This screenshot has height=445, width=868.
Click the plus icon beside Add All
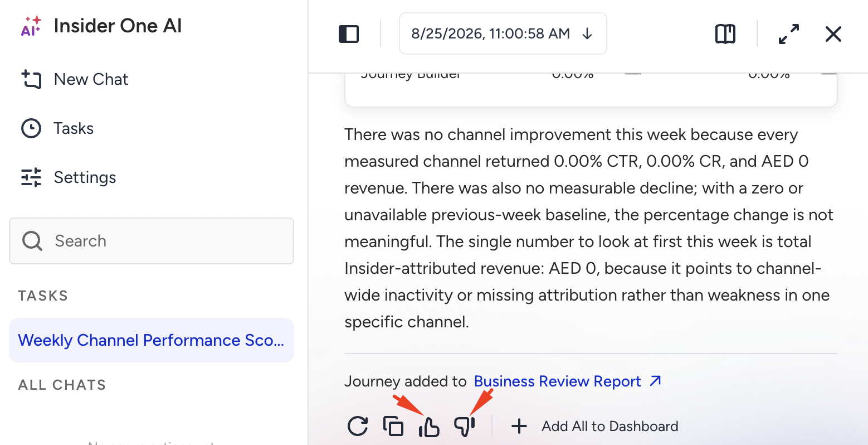519,427
